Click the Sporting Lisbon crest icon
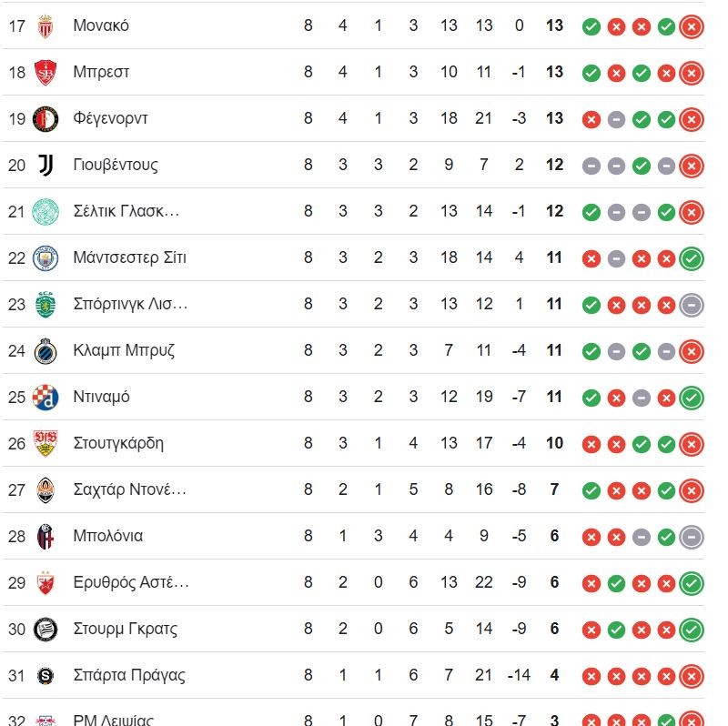The image size is (728, 726). coord(45,305)
